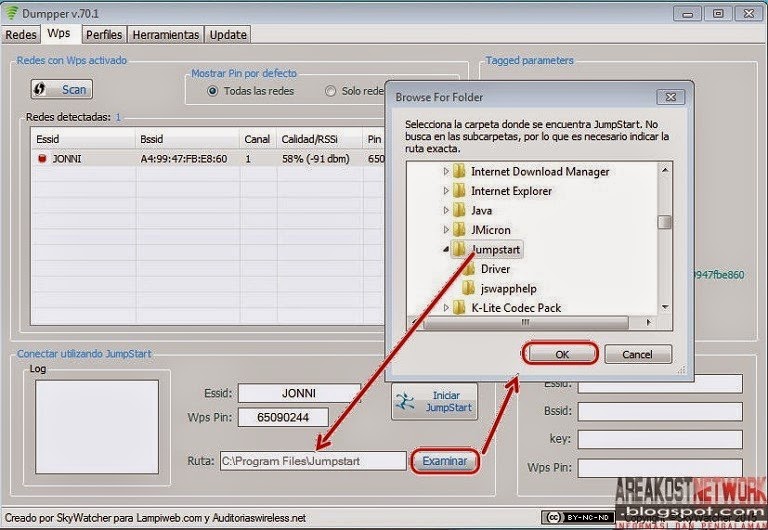Viewport: 768px width, 530px height.
Task: Minimize the Dumpper window
Action: 687,14
